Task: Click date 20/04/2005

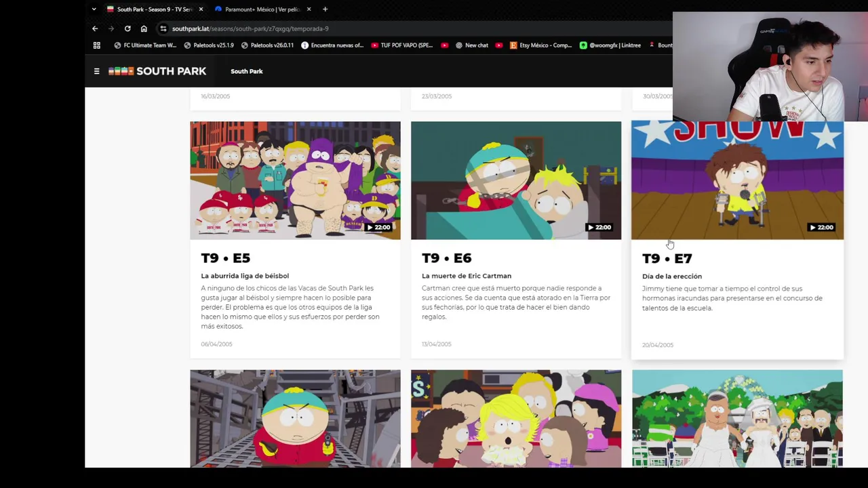Action: [x=658, y=345]
